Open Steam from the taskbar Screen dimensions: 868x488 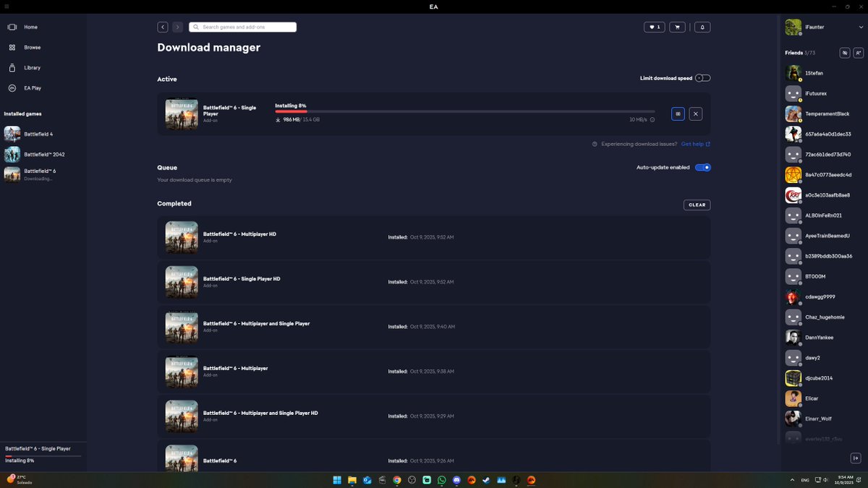coord(487,480)
